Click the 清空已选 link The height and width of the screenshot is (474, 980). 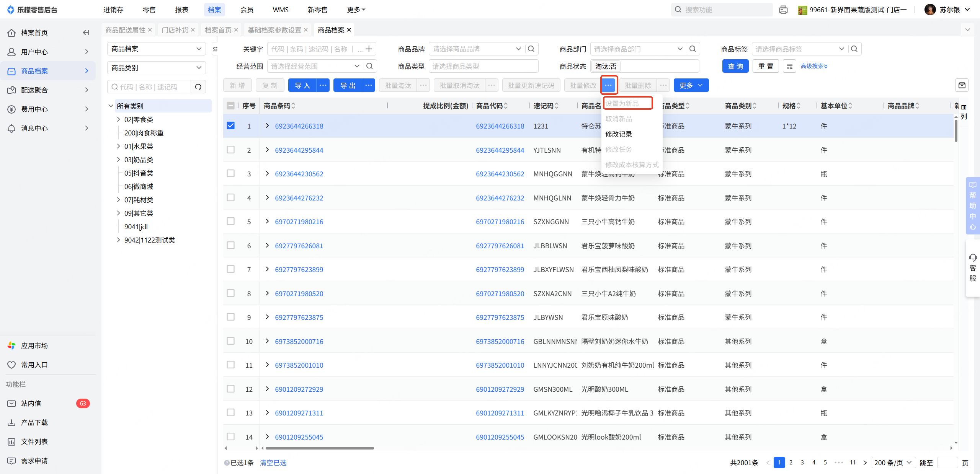(x=273, y=463)
